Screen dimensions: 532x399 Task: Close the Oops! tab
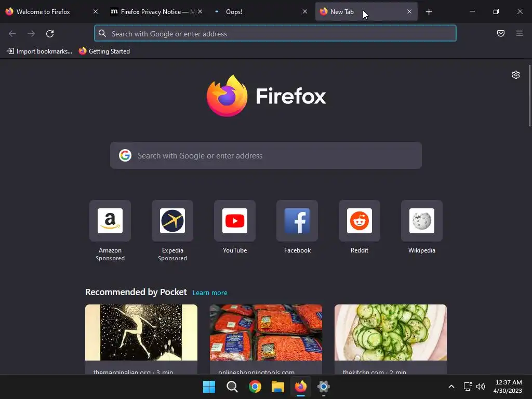coord(304,11)
